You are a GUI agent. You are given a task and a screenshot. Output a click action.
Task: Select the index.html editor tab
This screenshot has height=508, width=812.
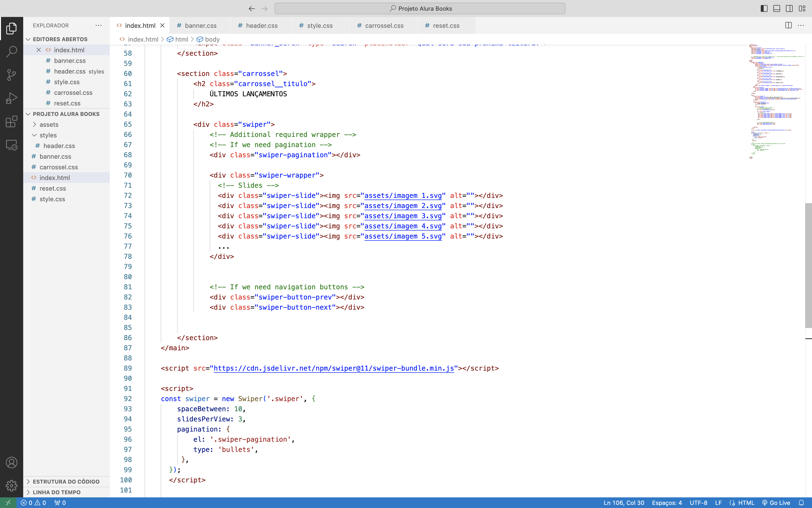[x=140, y=26]
